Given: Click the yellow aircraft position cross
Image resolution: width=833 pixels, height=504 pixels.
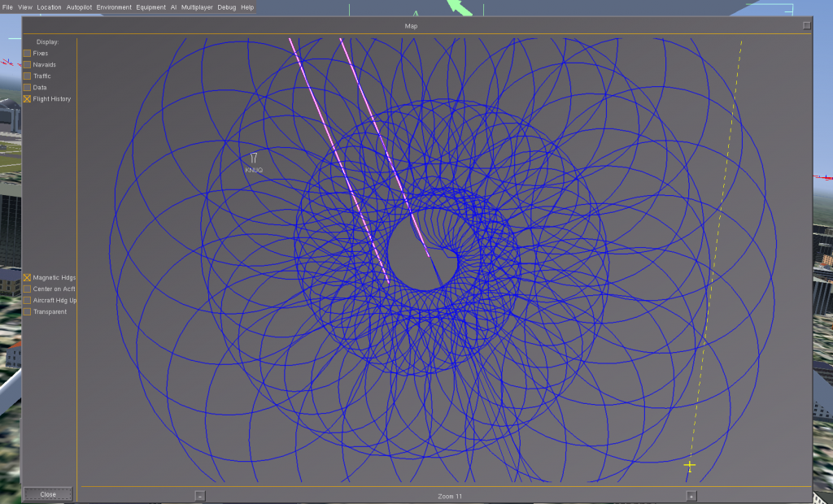Looking at the screenshot, I should [x=690, y=466].
